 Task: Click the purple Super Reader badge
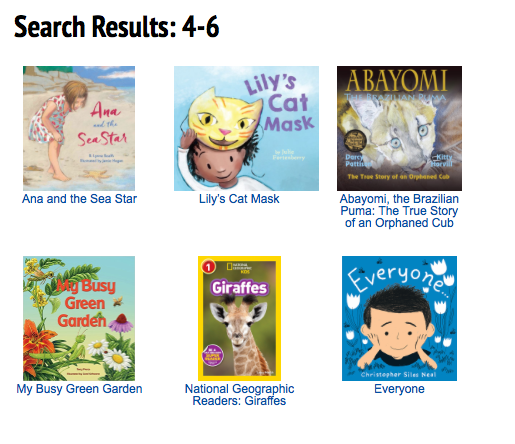coord(213,355)
